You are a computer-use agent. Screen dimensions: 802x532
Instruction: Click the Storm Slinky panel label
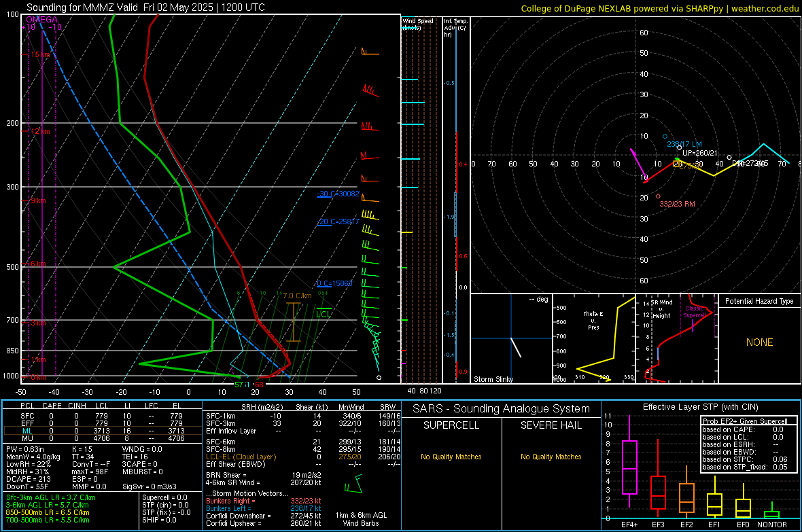493,379
